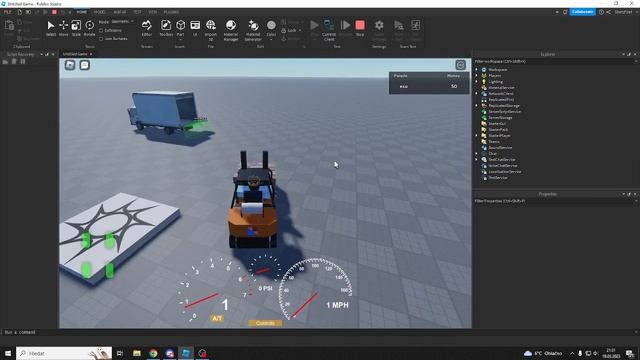The image size is (640, 360).
Task: Open the Terrain Editor
Action: (x=147, y=28)
